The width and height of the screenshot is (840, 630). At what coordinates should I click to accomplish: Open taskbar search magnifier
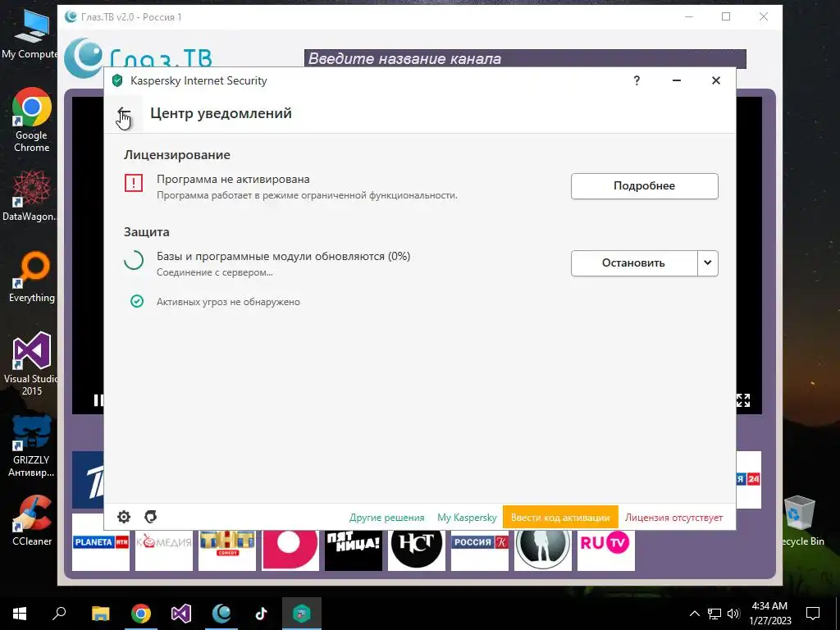click(x=59, y=614)
